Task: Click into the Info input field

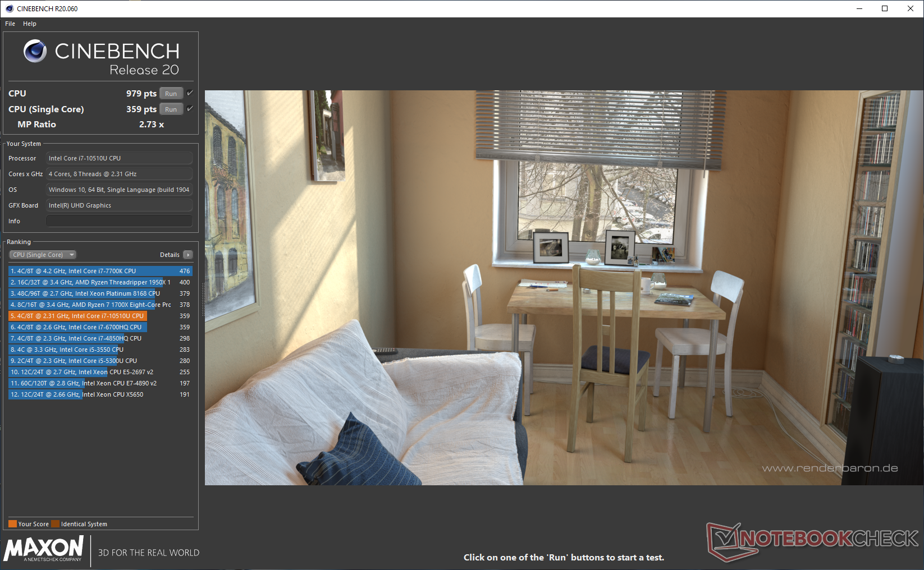Action: click(x=119, y=221)
